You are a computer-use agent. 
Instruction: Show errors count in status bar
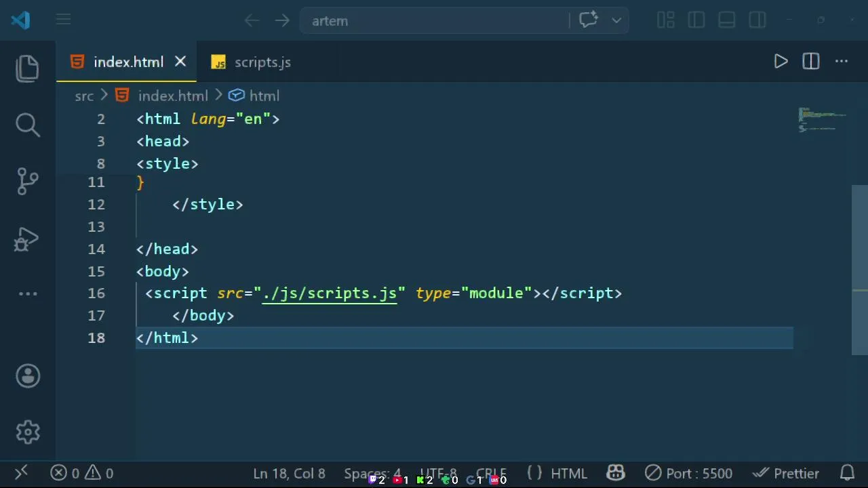pos(65,474)
